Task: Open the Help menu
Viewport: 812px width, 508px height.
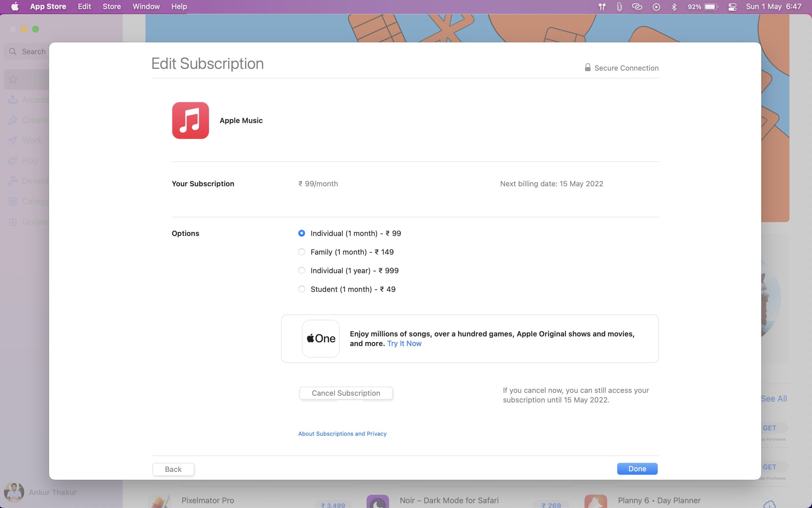Action: coord(179,6)
